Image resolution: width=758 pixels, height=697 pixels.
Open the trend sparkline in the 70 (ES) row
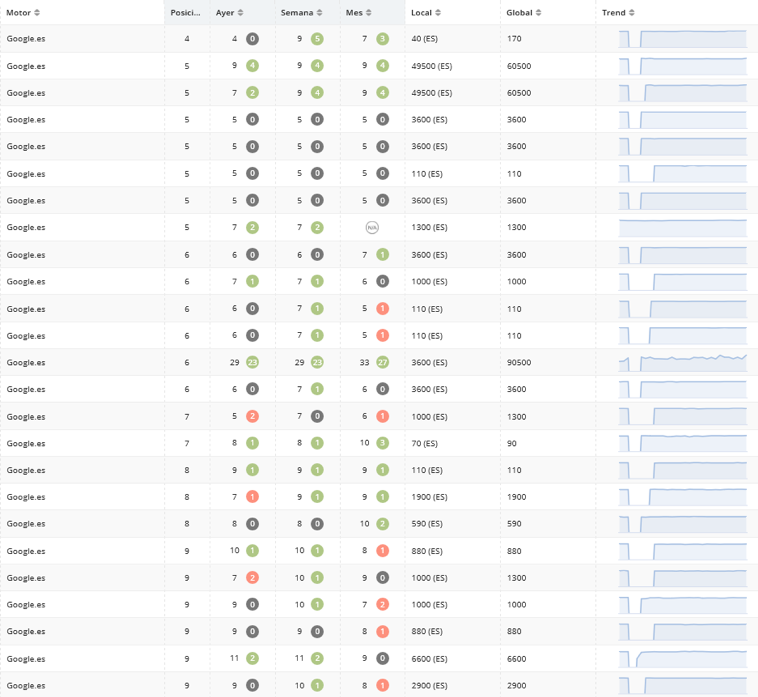683,444
